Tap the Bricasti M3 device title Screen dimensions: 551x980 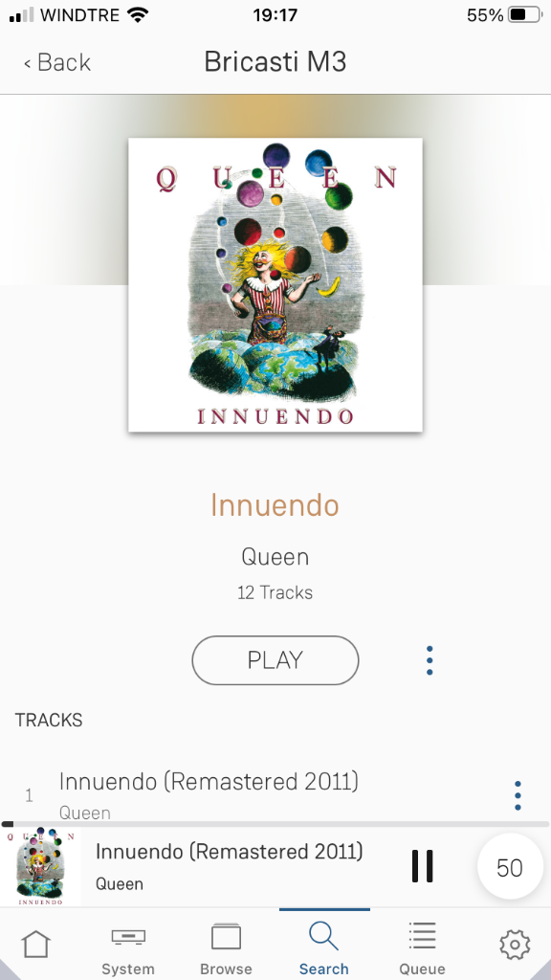[x=275, y=62]
